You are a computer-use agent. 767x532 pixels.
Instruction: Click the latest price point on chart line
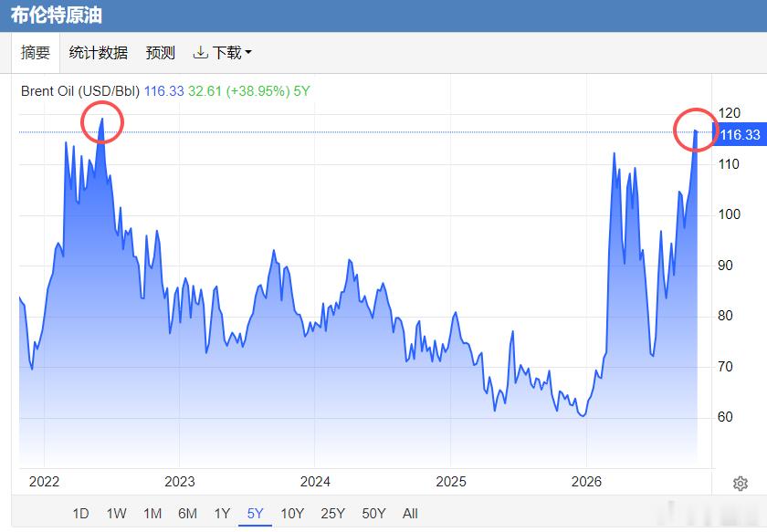(x=696, y=131)
